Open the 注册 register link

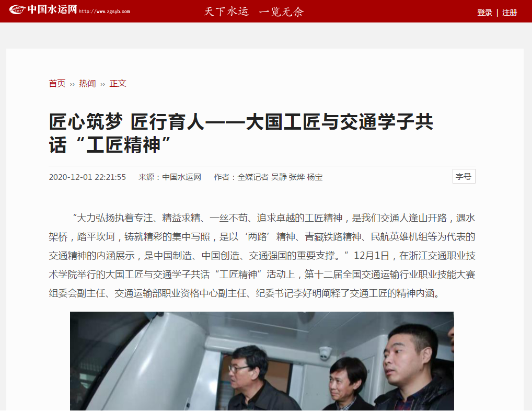pyautogui.click(x=510, y=13)
